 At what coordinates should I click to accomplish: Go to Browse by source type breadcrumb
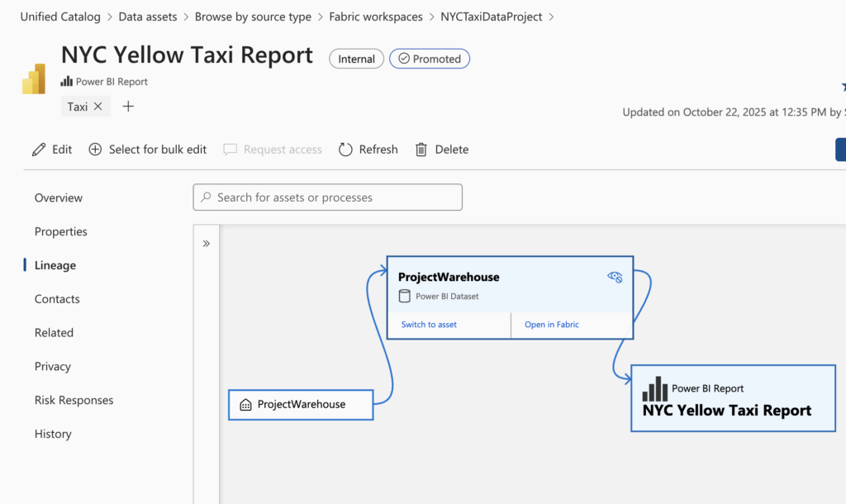[x=253, y=17]
